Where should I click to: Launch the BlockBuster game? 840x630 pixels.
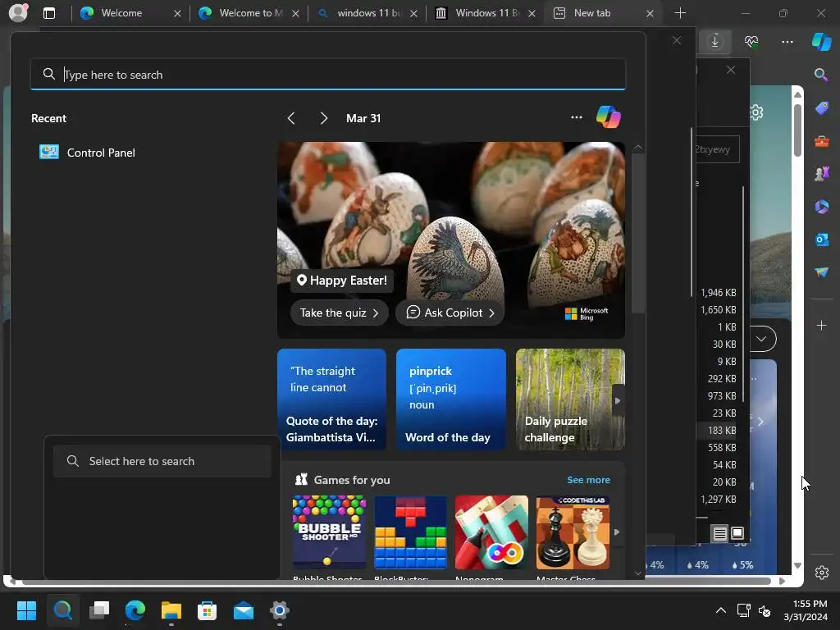point(410,532)
